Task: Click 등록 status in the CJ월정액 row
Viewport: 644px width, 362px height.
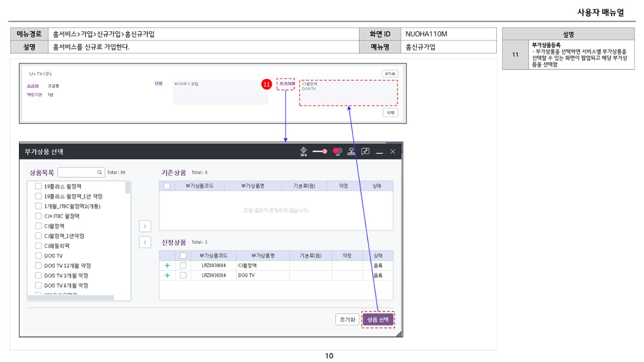Action: pyautogui.click(x=378, y=265)
